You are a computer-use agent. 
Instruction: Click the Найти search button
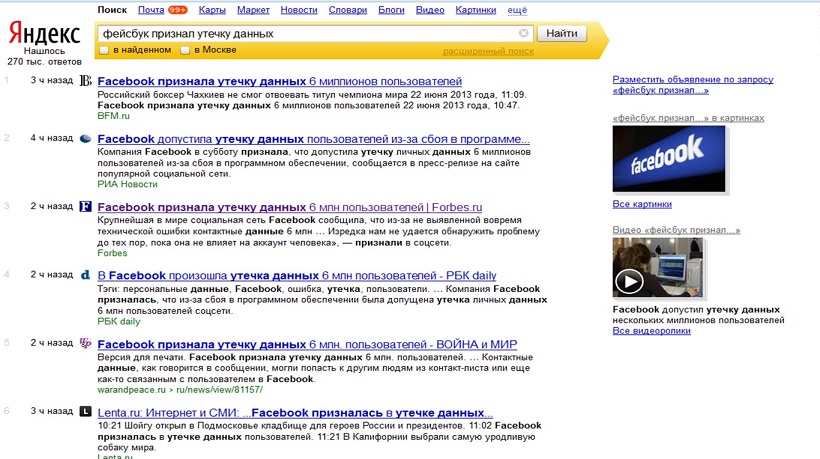click(562, 33)
